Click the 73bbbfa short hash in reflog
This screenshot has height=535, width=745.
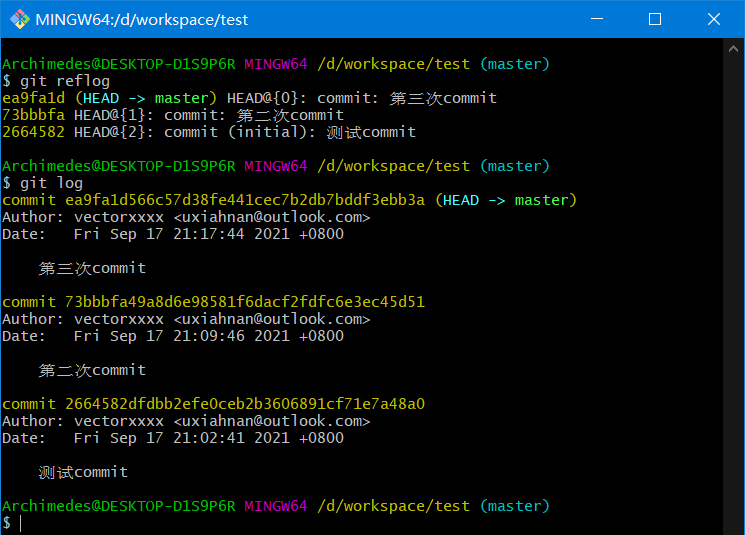click(33, 115)
